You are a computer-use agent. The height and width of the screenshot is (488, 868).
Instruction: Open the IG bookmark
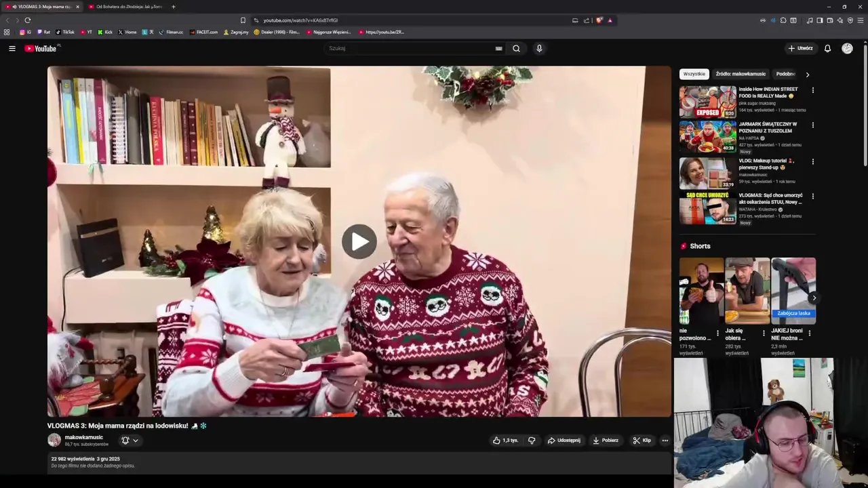(26, 32)
